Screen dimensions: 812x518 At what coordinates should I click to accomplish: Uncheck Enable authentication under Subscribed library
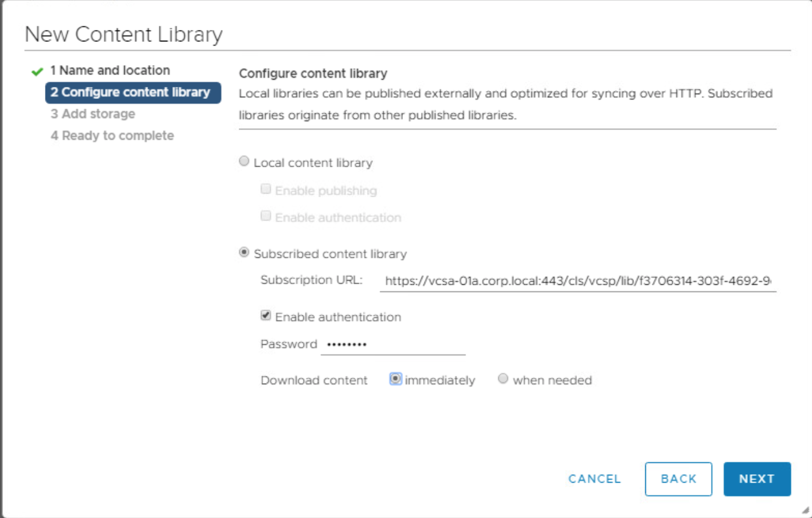[x=266, y=315]
